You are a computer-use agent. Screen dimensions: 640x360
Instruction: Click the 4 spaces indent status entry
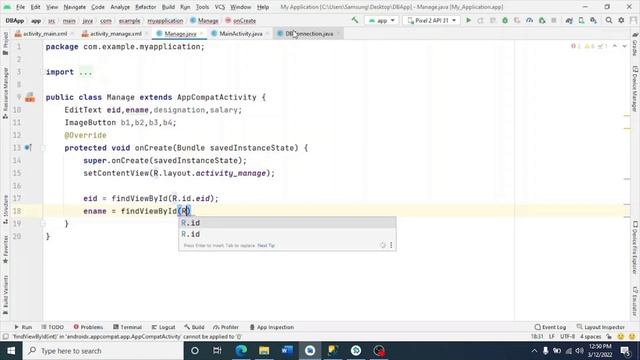pos(591,337)
